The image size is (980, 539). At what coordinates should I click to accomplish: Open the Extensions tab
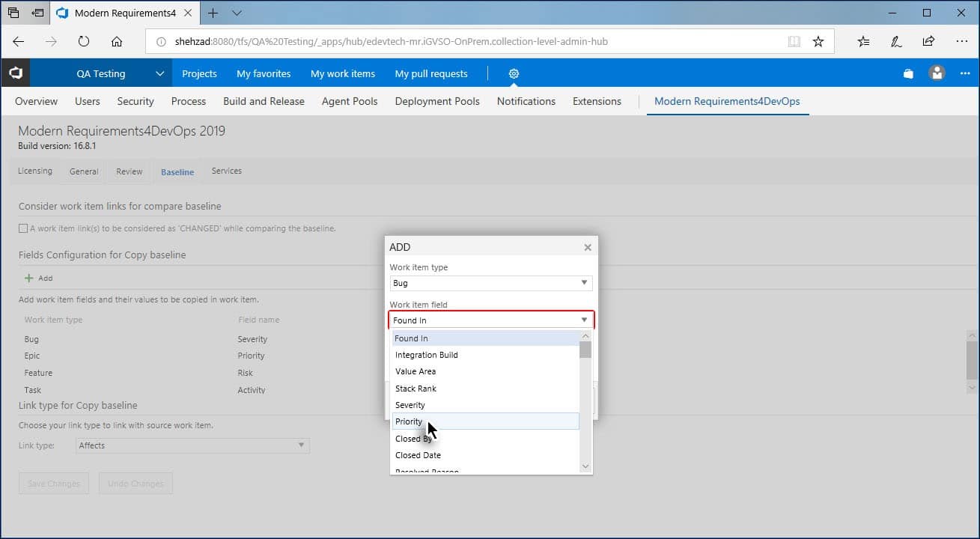(x=597, y=101)
